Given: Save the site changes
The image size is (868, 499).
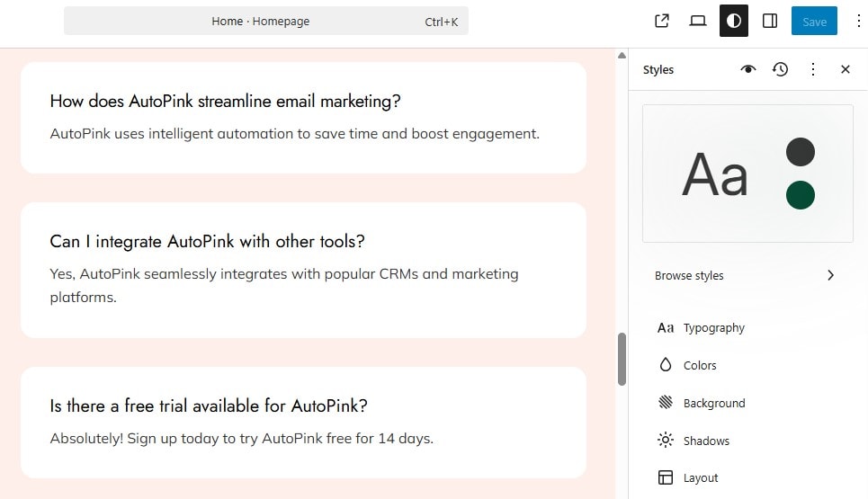Looking at the screenshot, I should point(814,21).
